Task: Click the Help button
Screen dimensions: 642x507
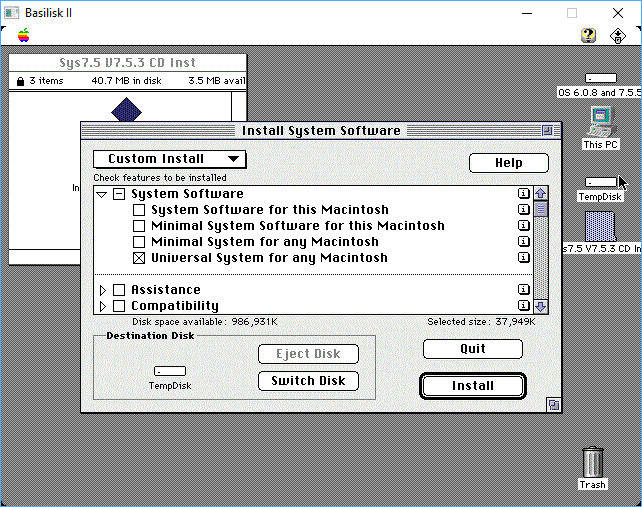Action: coord(509,163)
